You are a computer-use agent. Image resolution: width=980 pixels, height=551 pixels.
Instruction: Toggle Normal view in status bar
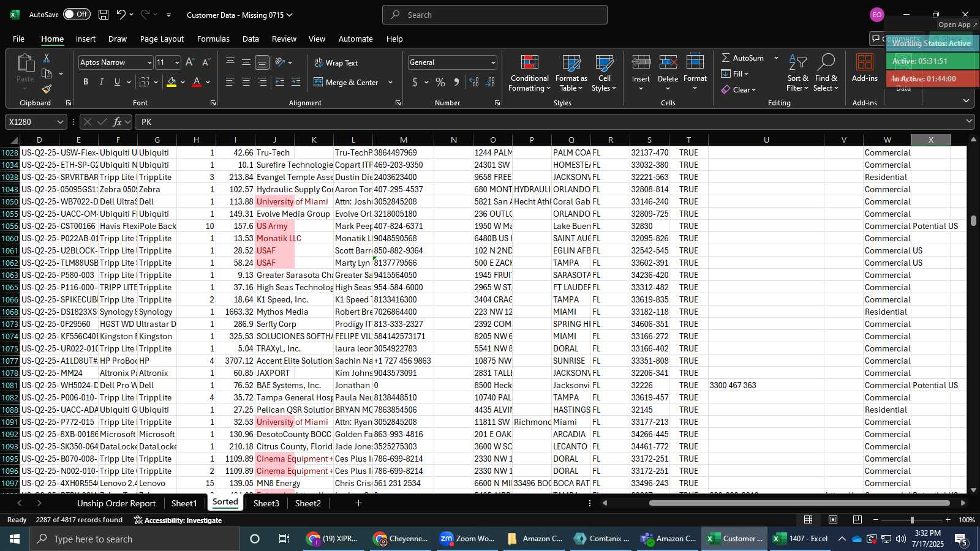point(809,520)
